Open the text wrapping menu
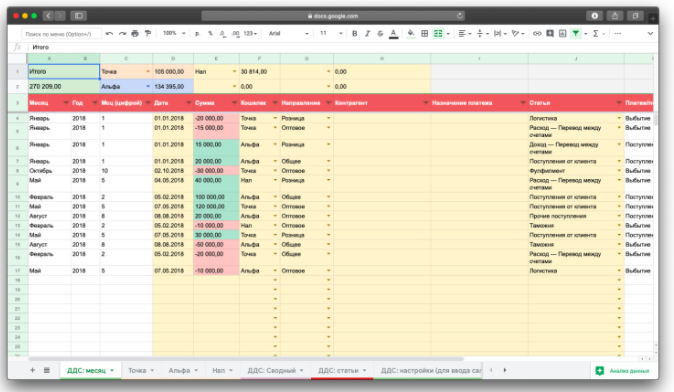The image size is (674, 392). [x=500, y=34]
